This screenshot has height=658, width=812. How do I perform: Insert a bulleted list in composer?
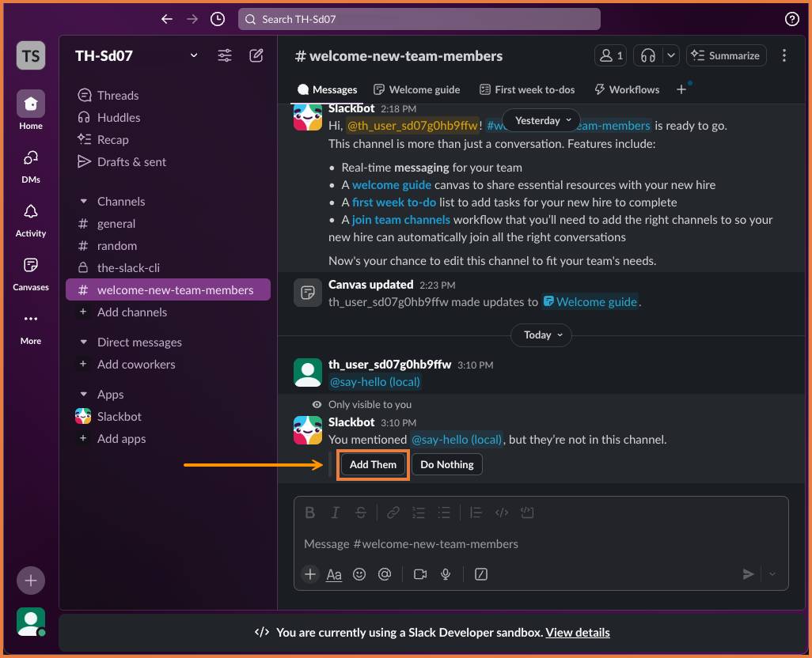click(444, 512)
